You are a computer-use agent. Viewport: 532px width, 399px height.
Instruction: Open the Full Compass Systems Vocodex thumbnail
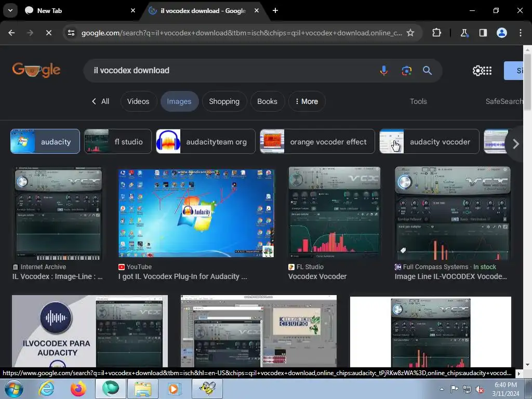(453, 214)
